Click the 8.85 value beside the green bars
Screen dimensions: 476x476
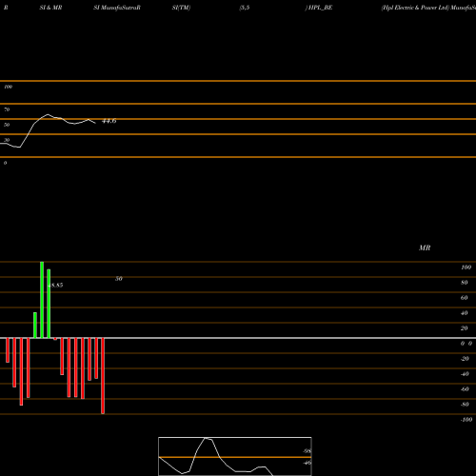(57, 285)
